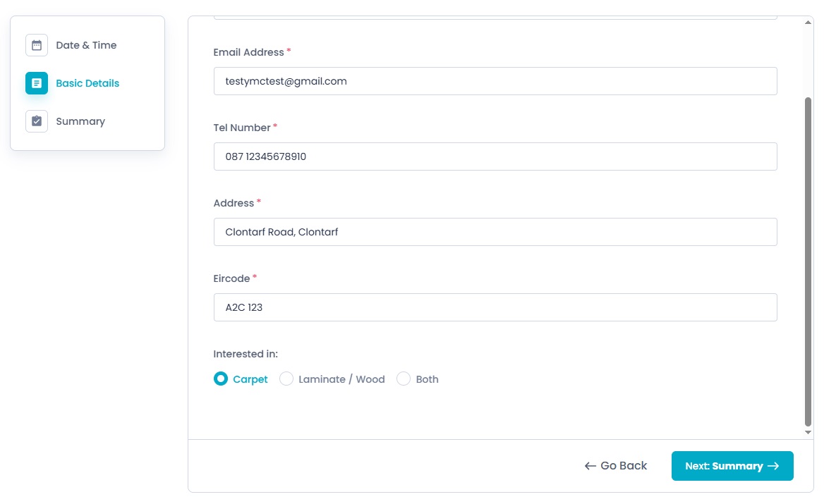Select the Eircode input box
836x504 pixels.
pyautogui.click(x=495, y=307)
